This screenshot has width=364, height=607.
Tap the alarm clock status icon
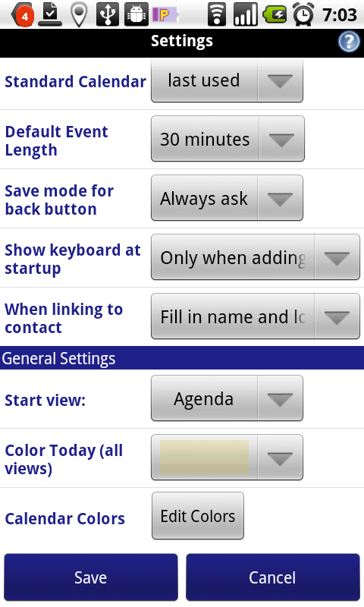(303, 14)
